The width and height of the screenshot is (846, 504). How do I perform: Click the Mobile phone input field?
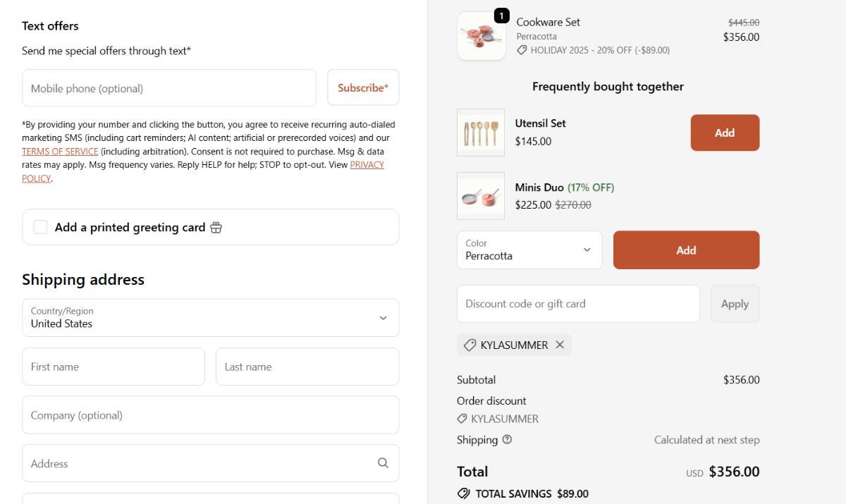(x=169, y=88)
